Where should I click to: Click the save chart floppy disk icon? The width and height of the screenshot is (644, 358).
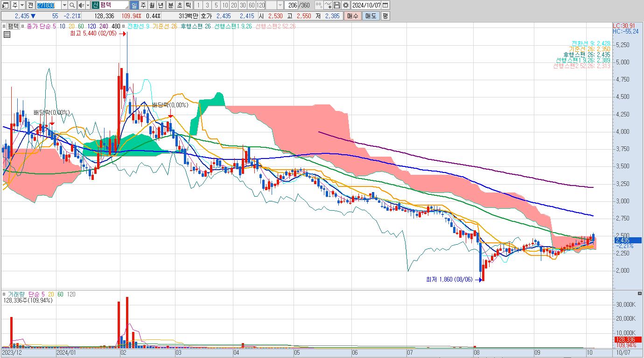pos(337,5)
